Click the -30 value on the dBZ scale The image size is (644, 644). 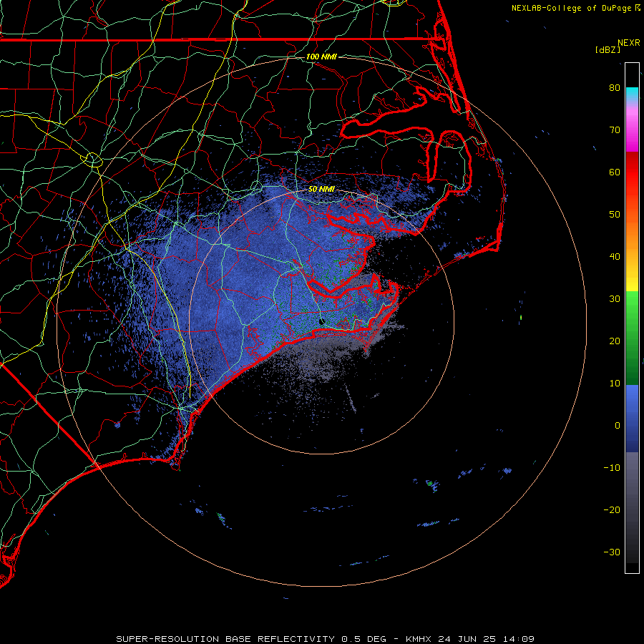point(612,552)
